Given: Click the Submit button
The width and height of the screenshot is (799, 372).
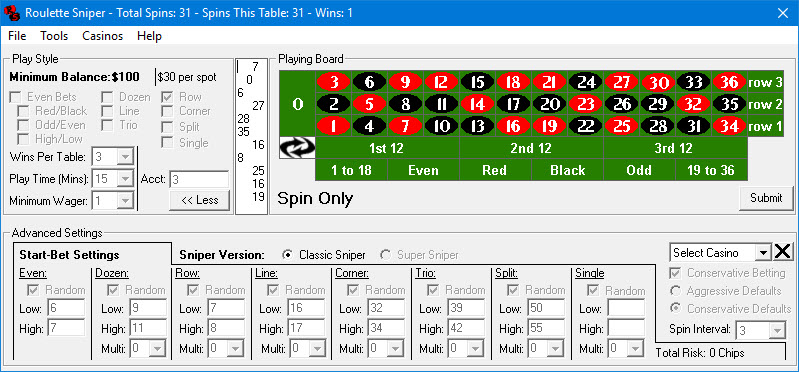Looking at the screenshot, I should (766, 198).
